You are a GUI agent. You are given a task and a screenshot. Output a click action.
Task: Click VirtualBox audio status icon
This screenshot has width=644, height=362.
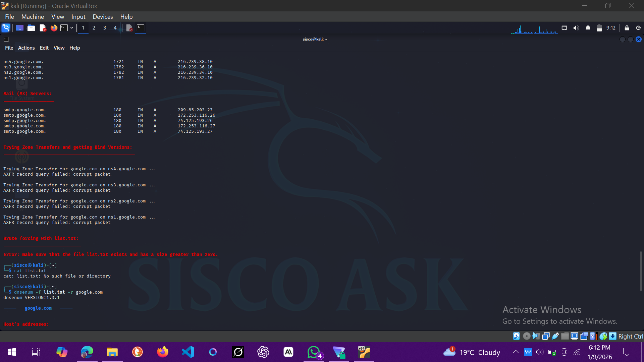[536, 336]
